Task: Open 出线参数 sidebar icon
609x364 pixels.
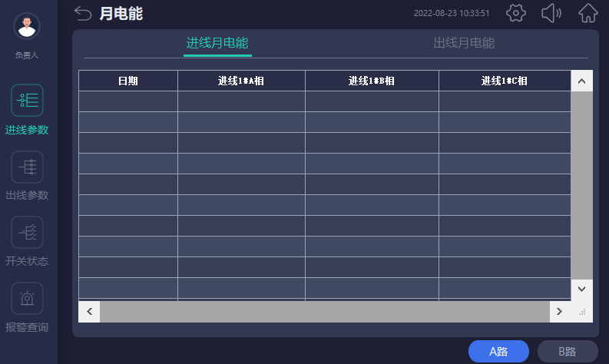Action: pyautogui.click(x=27, y=167)
